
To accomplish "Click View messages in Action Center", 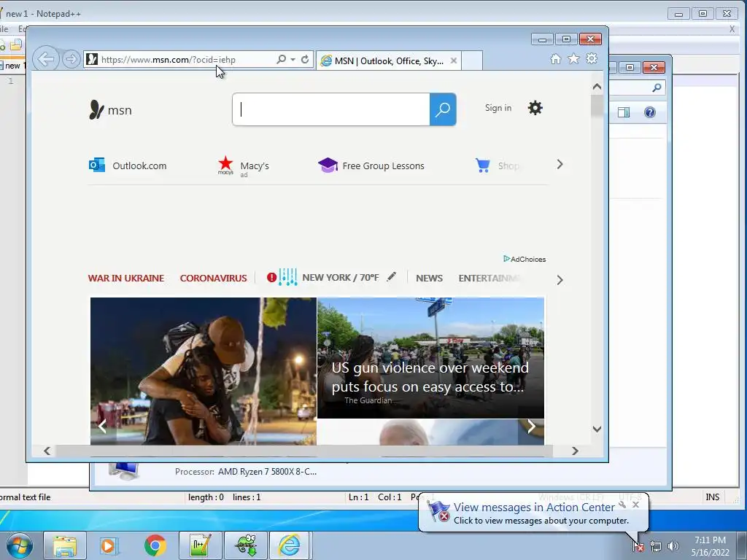I will coord(534,507).
